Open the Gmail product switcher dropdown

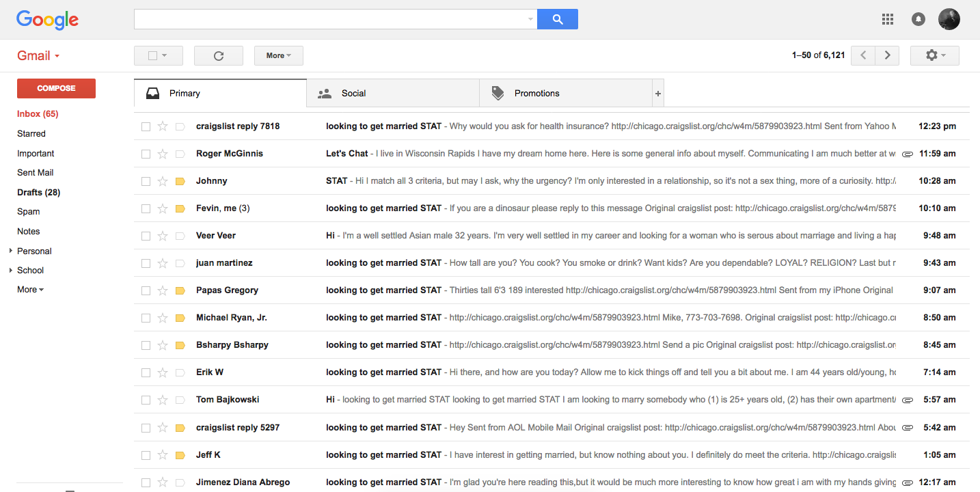coord(38,56)
